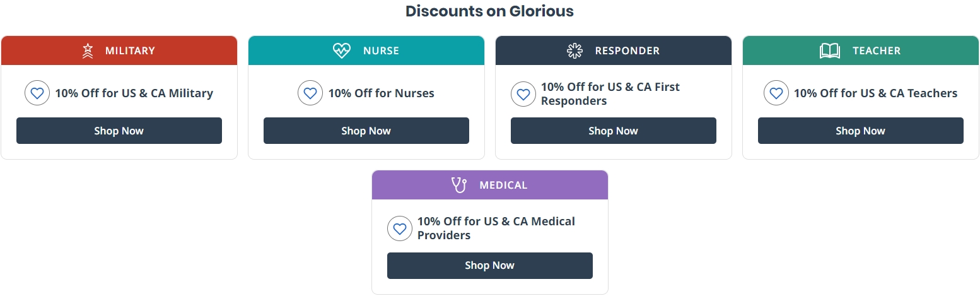This screenshot has height=296, width=980.
Task: Click the Teacher open book icon
Action: click(x=830, y=50)
